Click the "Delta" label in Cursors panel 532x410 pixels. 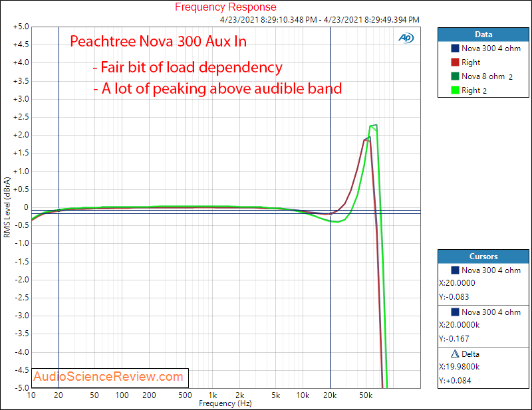point(470,354)
